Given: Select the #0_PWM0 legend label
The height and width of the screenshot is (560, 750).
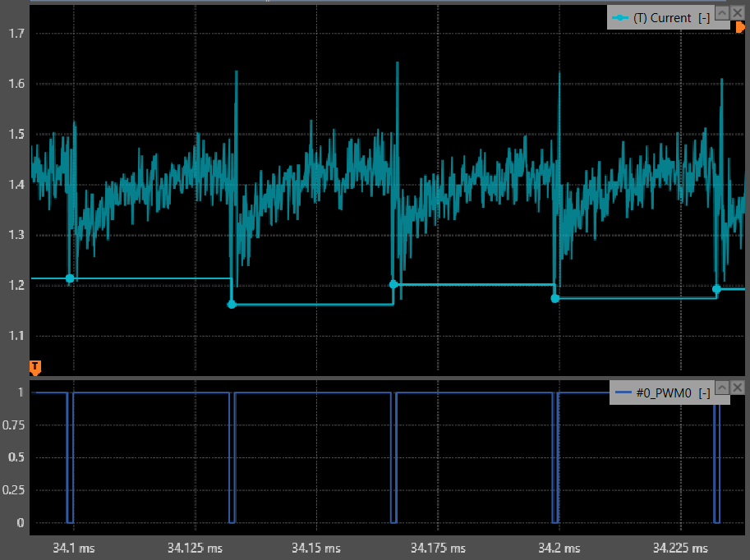Looking at the screenshot, I should pyautogui.click(x=664, y=393).
